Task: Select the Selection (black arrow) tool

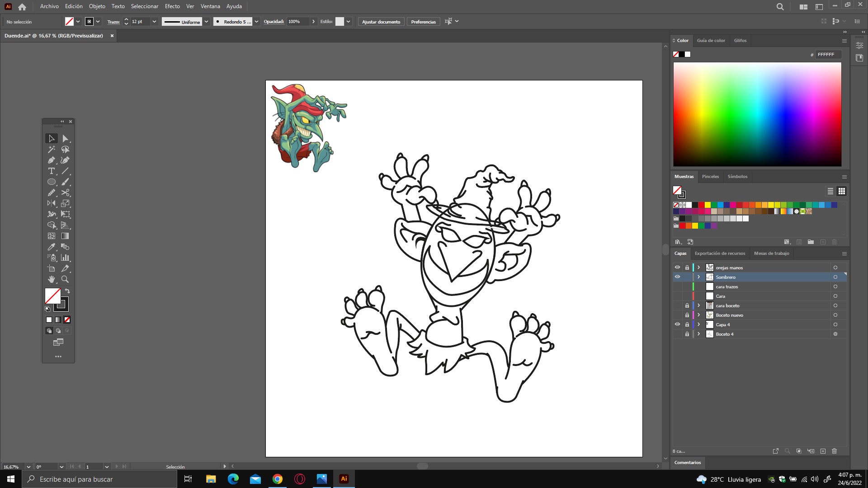Action: [52, 139]
